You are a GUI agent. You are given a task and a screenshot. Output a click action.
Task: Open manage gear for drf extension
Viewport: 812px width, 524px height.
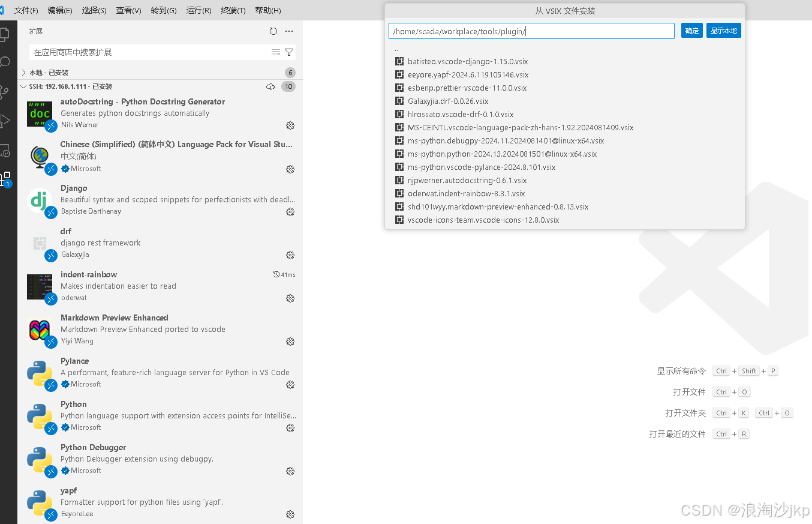[290, 255]
